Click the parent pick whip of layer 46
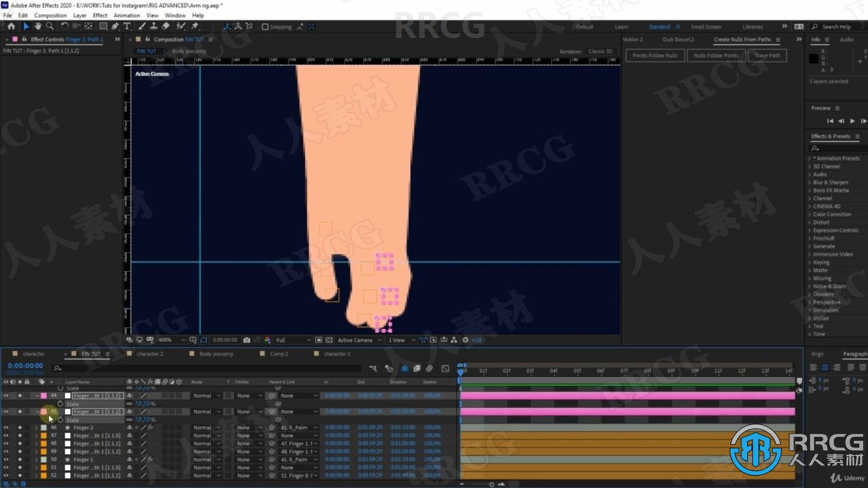The height and width of the screenshot is (488, 868). click(x=272, y=428)
